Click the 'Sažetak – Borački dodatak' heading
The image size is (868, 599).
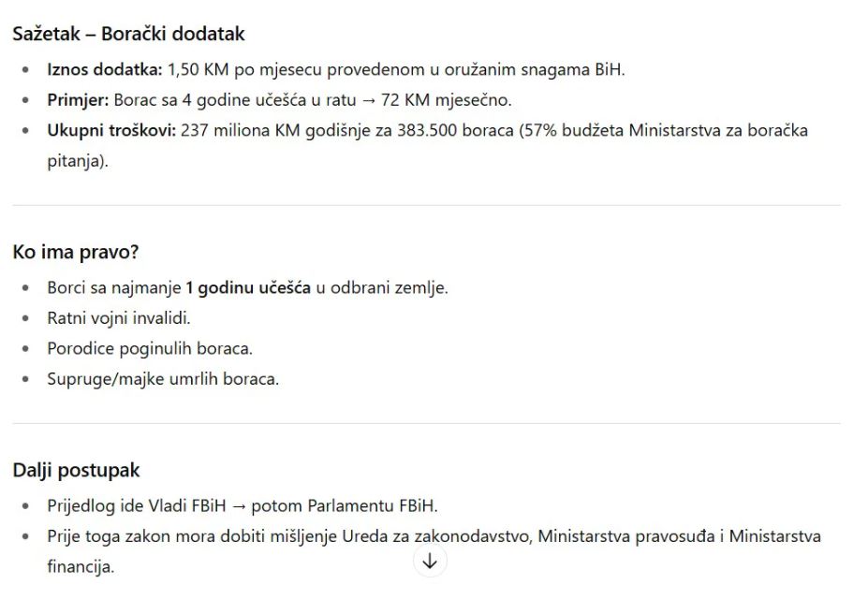tap(128, 34)
